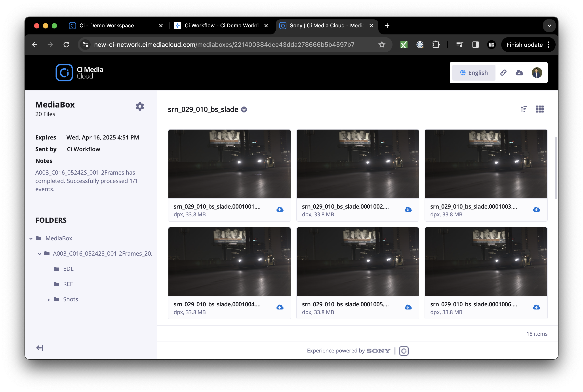Open thumbnail of srn_029_010_bs_slade.0001006

[x=486, y=262]
